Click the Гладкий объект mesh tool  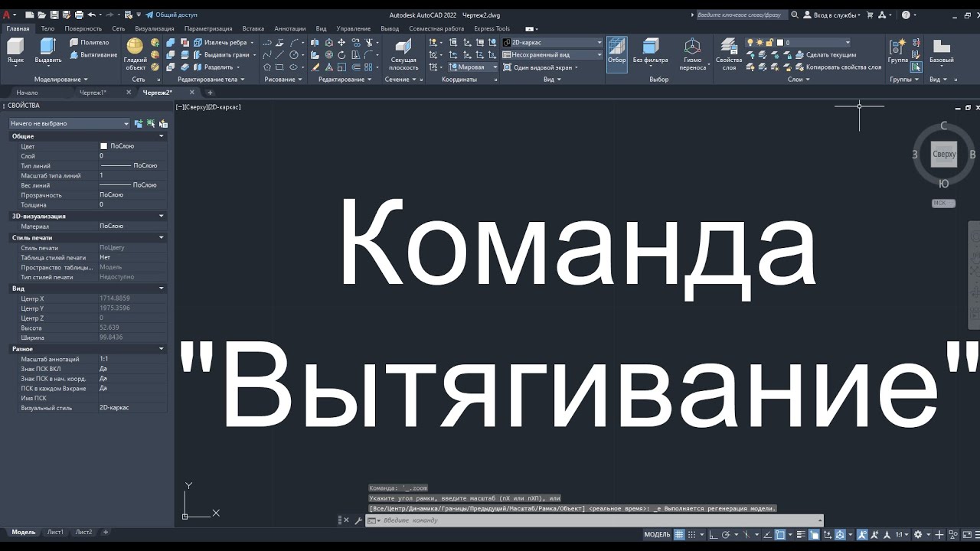[136, 54]
